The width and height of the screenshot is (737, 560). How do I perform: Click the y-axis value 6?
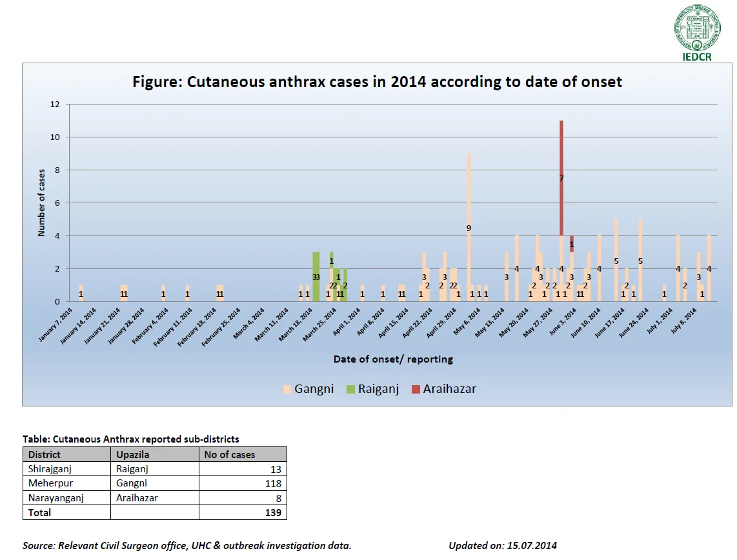coord(57,203)
